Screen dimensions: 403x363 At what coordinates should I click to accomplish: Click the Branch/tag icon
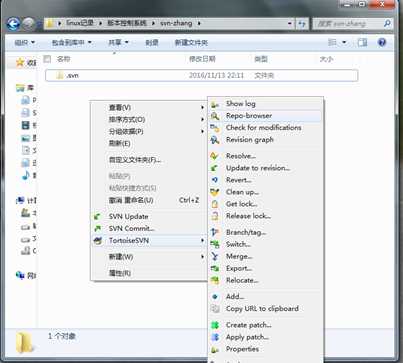pyautogui.click(x=215, y=232)
